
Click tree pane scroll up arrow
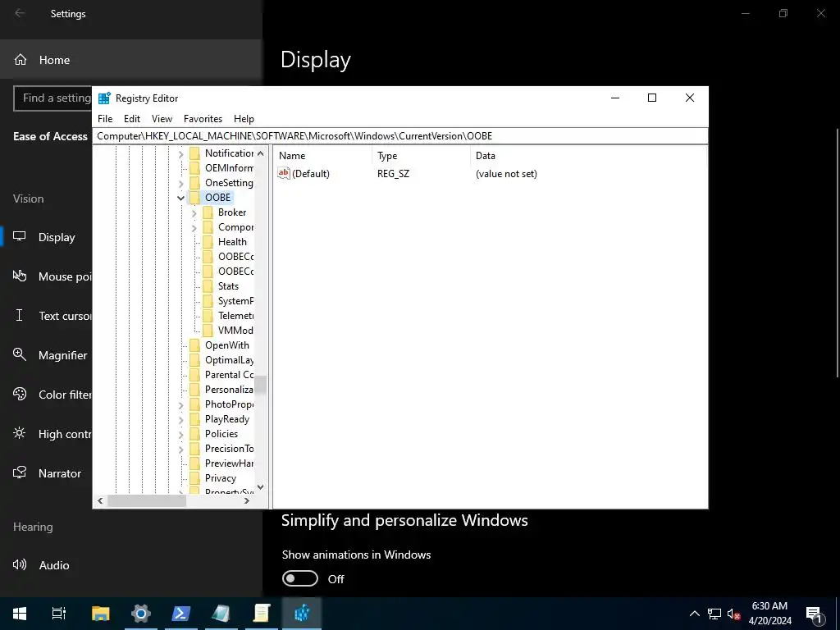[x=260, y=153]
